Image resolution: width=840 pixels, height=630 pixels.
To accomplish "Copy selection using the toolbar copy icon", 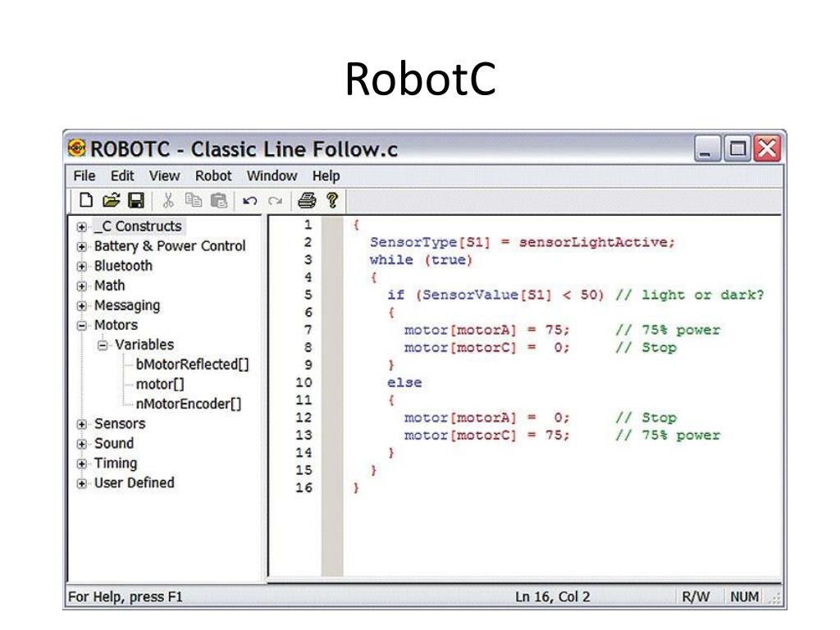I will point(194,200).
